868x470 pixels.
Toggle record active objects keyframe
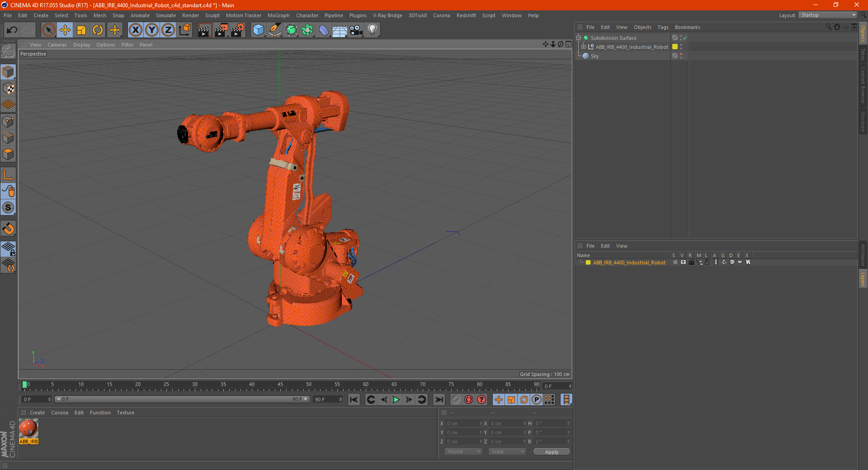point(456,399)
